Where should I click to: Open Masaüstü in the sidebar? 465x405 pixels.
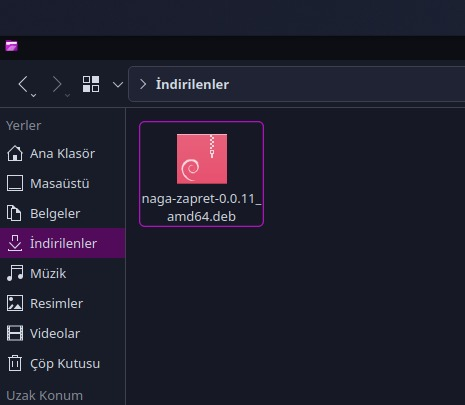63,183
